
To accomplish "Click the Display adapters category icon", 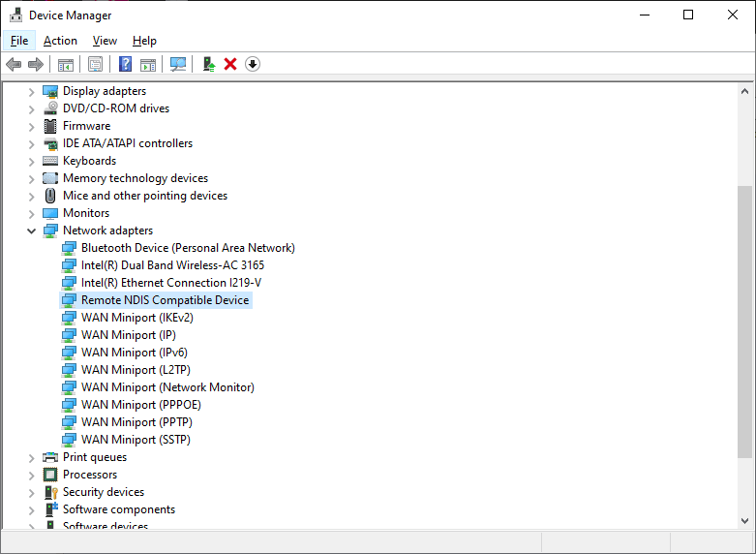I will 50,91.
